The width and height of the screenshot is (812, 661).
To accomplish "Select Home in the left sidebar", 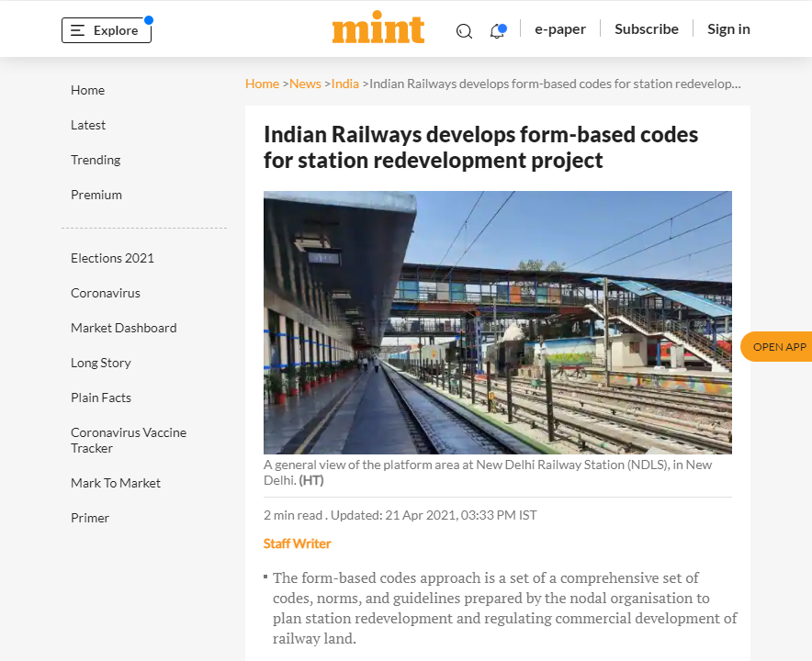I will 87,90.
